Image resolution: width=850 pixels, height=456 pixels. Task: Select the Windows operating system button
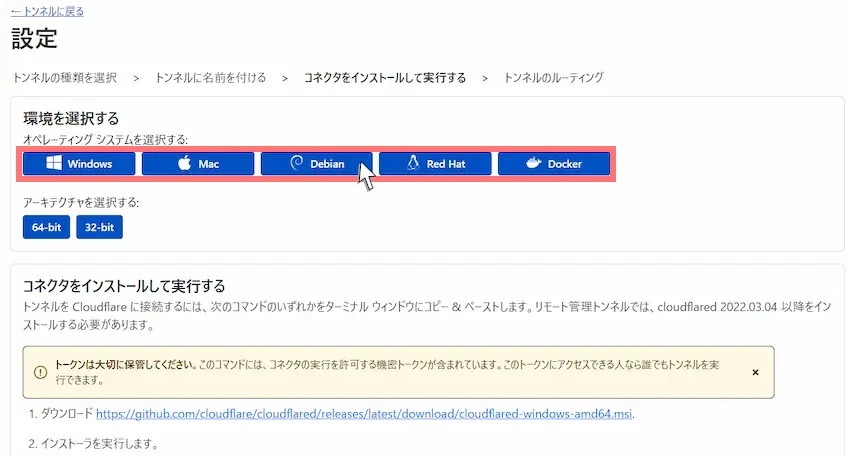[x=79, y=164]
